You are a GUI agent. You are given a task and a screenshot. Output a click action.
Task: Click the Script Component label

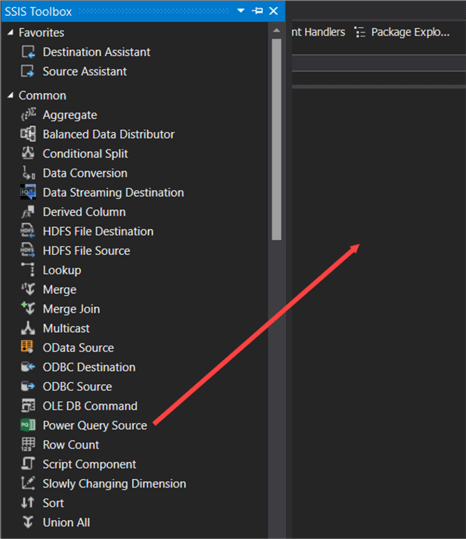[x=89, y=464]
